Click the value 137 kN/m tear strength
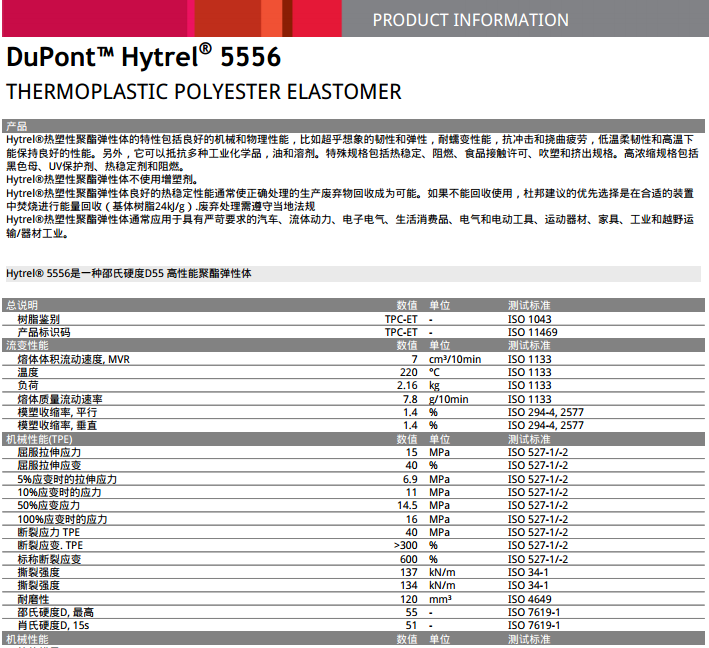709x648 pixels. 409,572
